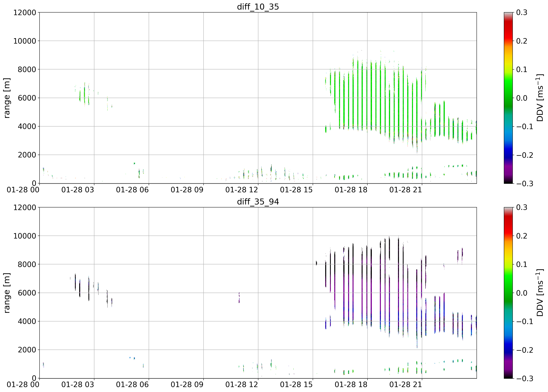Click the 8000 y-tick on diff_10_35 plot
The width and height of the screenshot is (548, 392).
27,70
